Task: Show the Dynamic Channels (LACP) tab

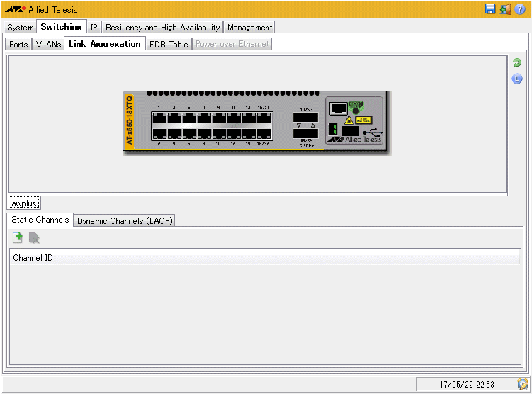Action: tap(125, 221)
